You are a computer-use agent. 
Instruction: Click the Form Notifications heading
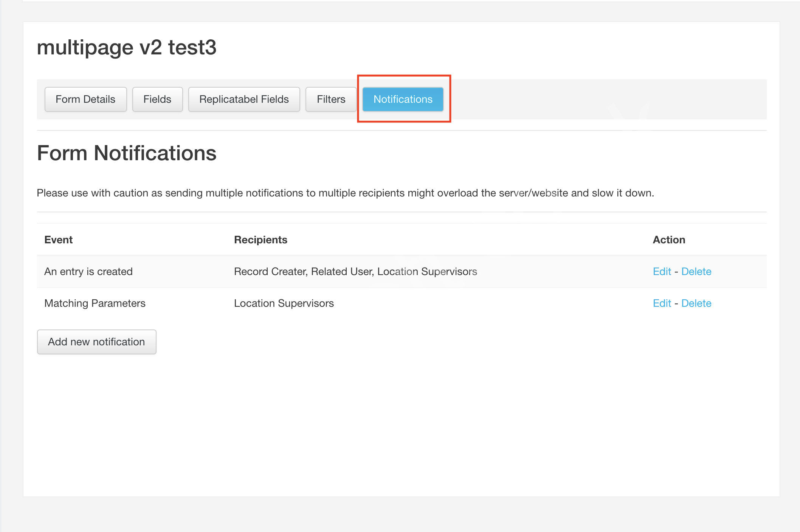(127, 153)
